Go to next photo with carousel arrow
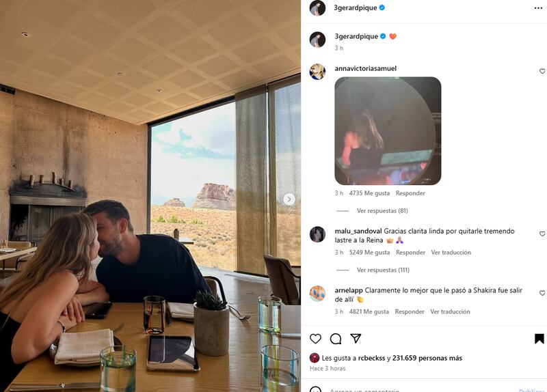The image size is (547, 392). coord(289,199)
